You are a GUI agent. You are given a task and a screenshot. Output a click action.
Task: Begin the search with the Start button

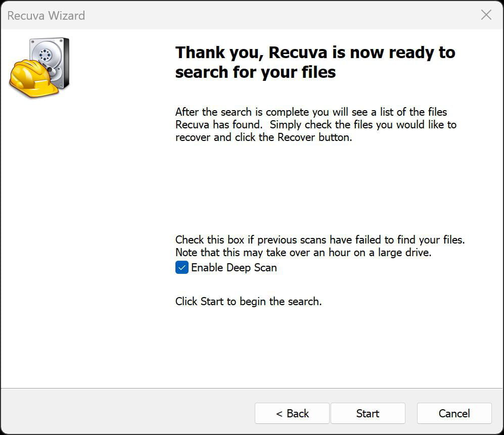[x=368, y=413]
